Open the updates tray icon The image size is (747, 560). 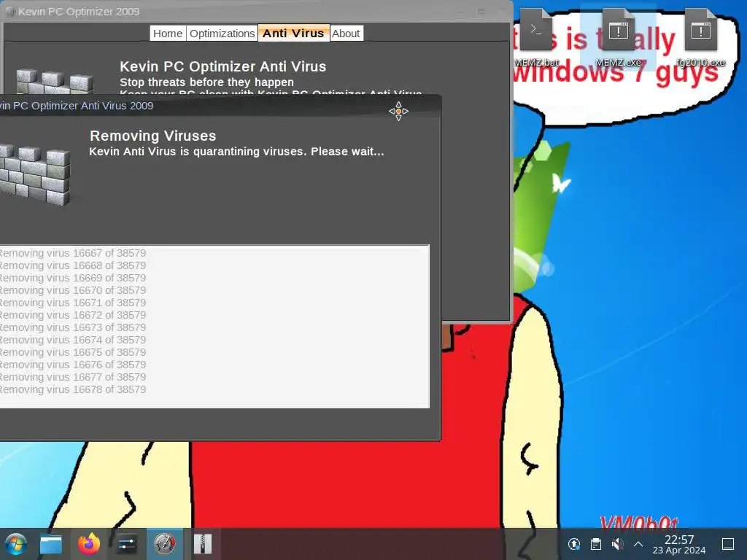(574, 544)
